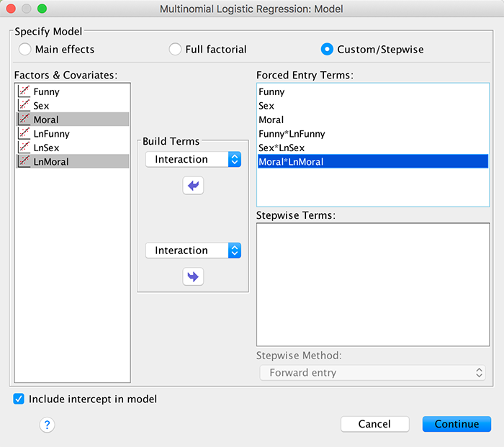Click the scale icon beside LnMoral variable
The width and height of the screenshot is (504, 447).
point(24,162)
